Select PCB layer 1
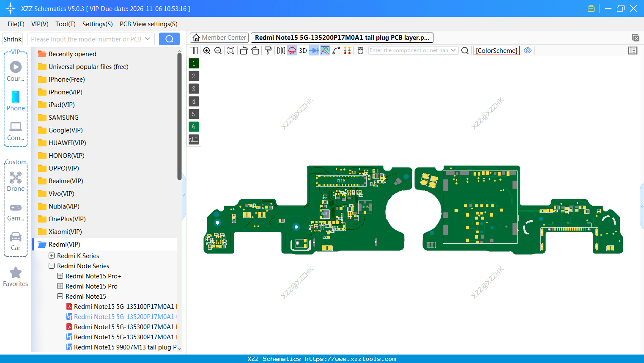644x363 pixels. tap(194, 63)
